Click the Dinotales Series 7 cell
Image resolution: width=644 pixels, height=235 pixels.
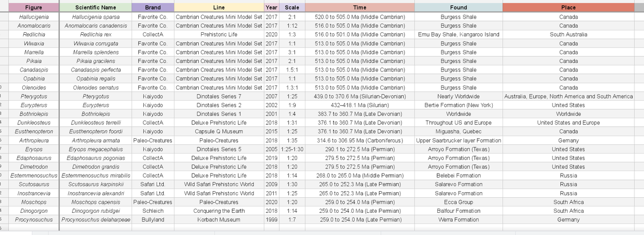coord(219,96)
